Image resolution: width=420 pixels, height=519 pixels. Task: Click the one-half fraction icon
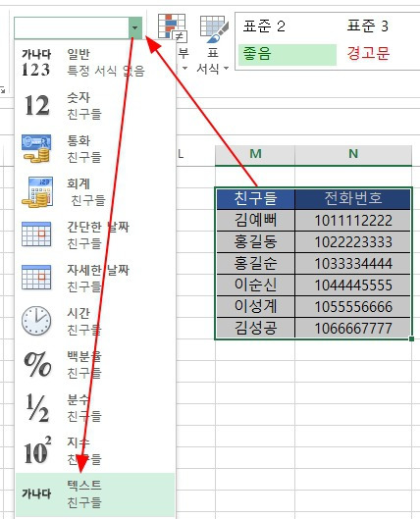click(x=37, y=408)
